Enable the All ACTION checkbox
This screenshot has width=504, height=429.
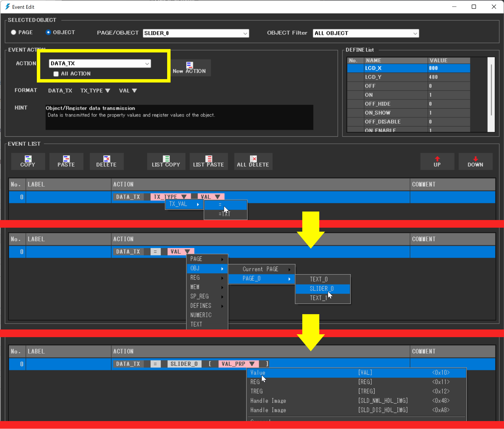point(56,74)
